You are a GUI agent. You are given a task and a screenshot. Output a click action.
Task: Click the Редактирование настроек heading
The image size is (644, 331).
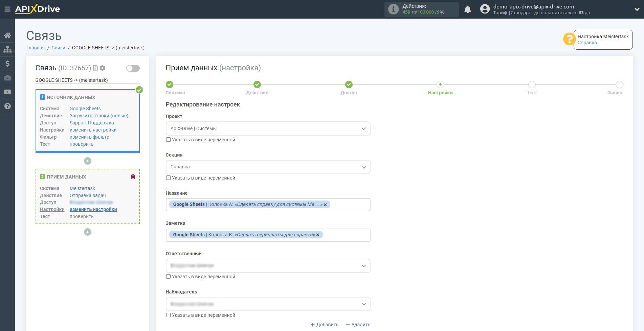pos(203,104)
